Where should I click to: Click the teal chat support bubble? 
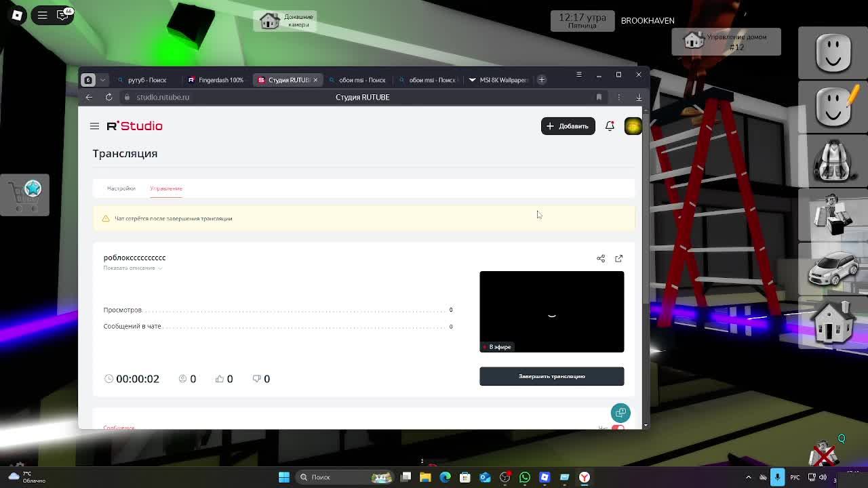point(620,413)
